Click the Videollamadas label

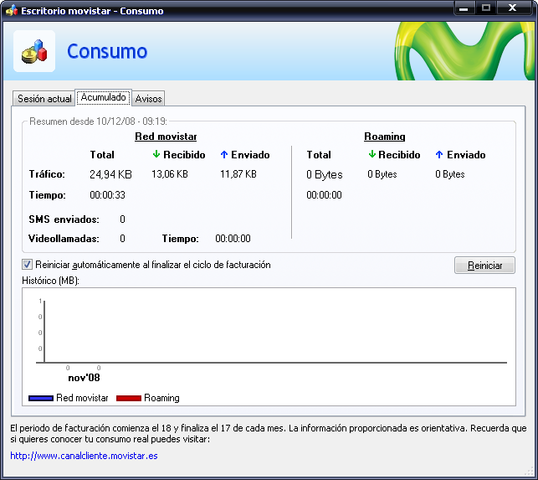[x=64, y=238]
